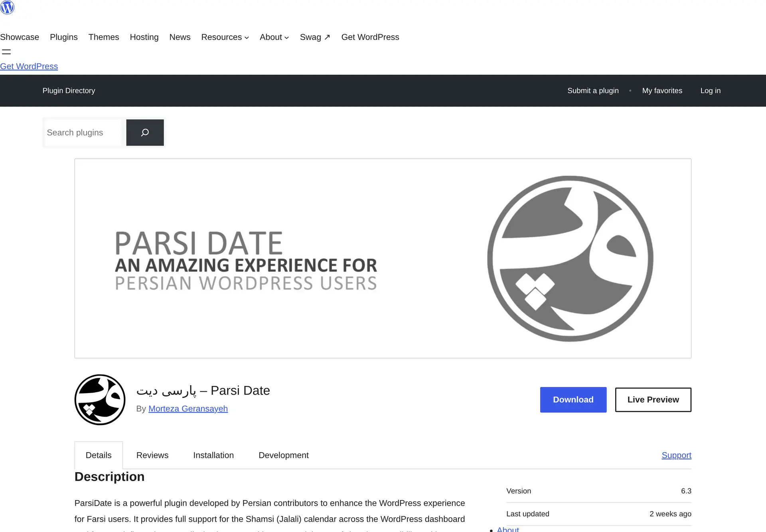Select the Details tab
Screen dimensions: 766x532
coord(99,455)
